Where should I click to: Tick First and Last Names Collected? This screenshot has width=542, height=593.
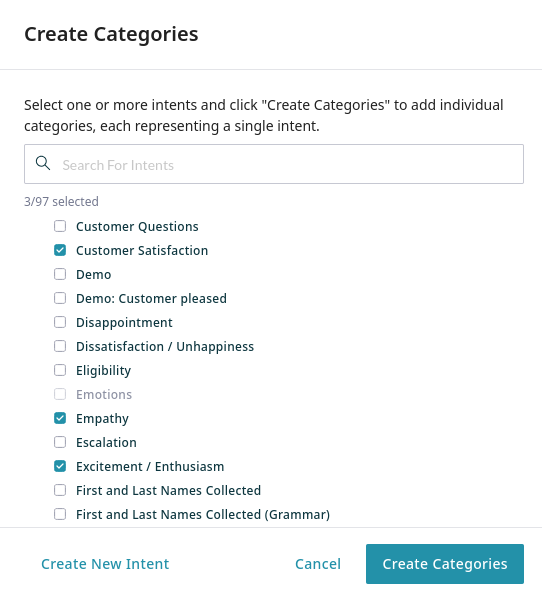tap(60, 490)
